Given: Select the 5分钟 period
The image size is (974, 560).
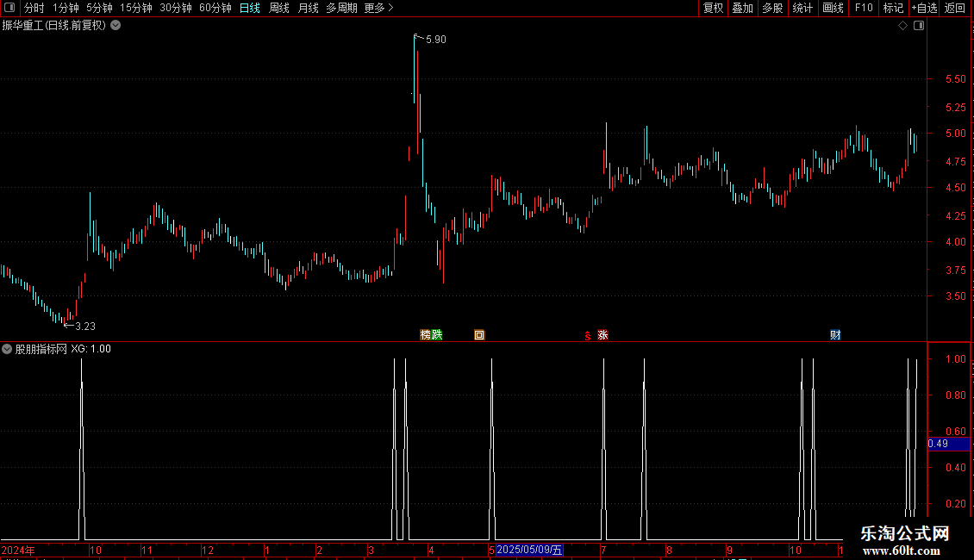Looking at the screenshot, I should tap(99, 8).
